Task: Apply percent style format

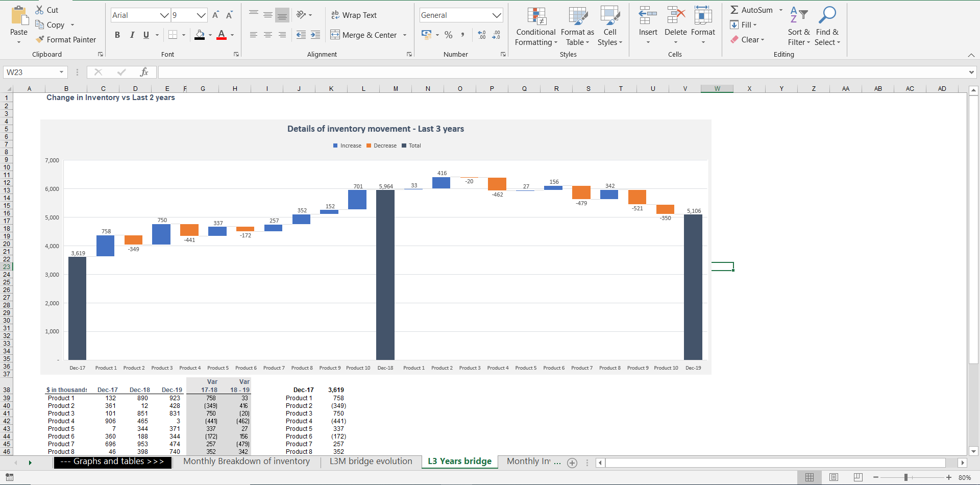Action: click(449, 35)
